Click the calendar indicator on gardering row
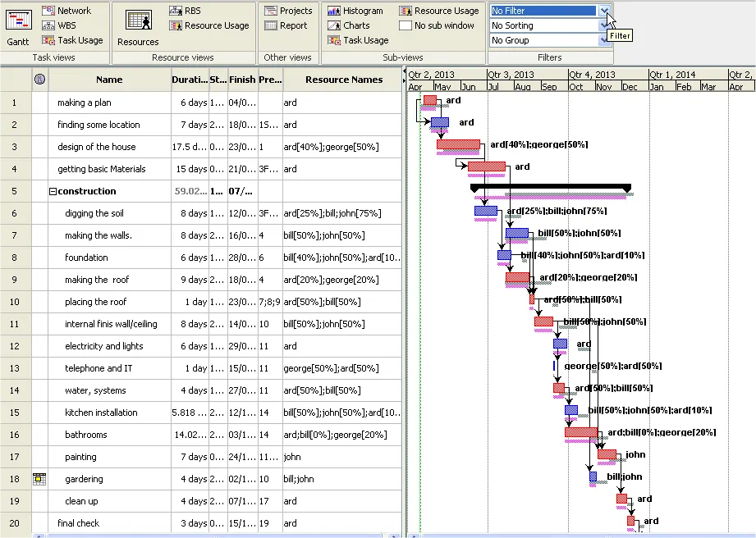The height and width of the screenshot is (538, 756). click(x=39, y=479)
